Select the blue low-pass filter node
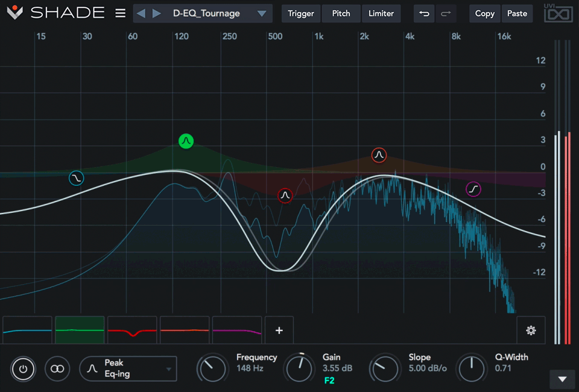Image resolution: width=579 pixels, height=392 pixels. click(x=77, y=178)
